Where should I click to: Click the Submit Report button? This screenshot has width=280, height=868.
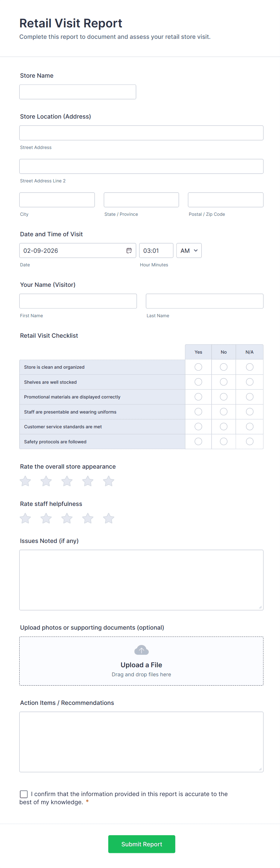[x=142, y=844]
